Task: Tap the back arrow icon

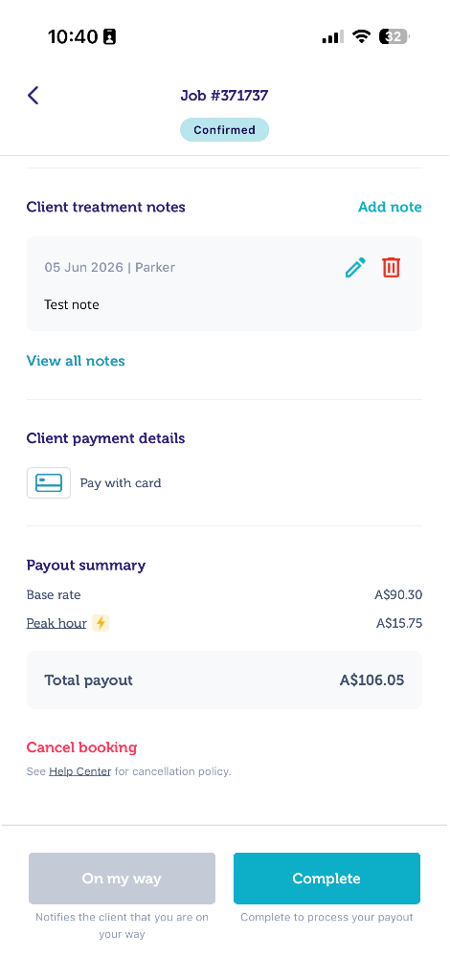Action: click(34, 95)
